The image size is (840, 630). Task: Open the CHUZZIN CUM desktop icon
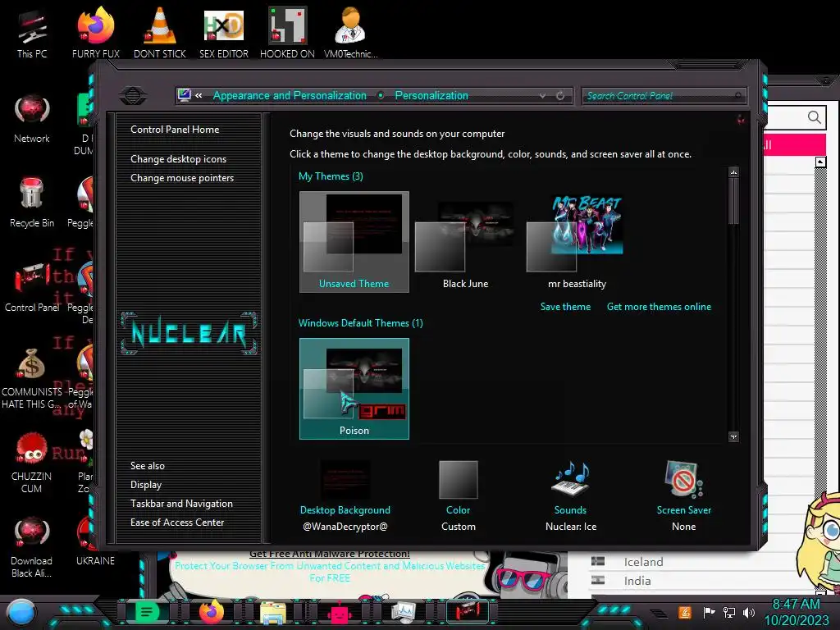pos(32,463)
